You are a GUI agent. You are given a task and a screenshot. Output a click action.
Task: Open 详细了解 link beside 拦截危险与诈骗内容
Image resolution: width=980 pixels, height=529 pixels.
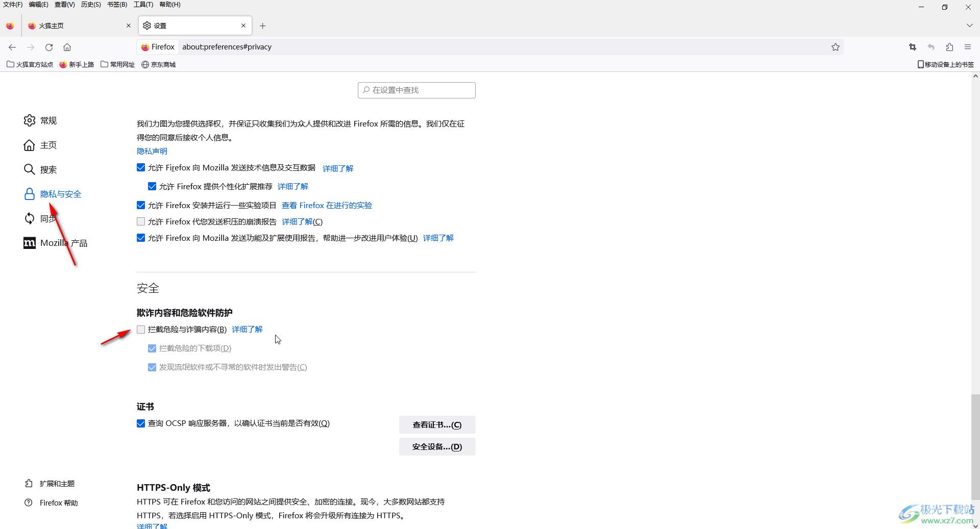(x=248, y=329)
